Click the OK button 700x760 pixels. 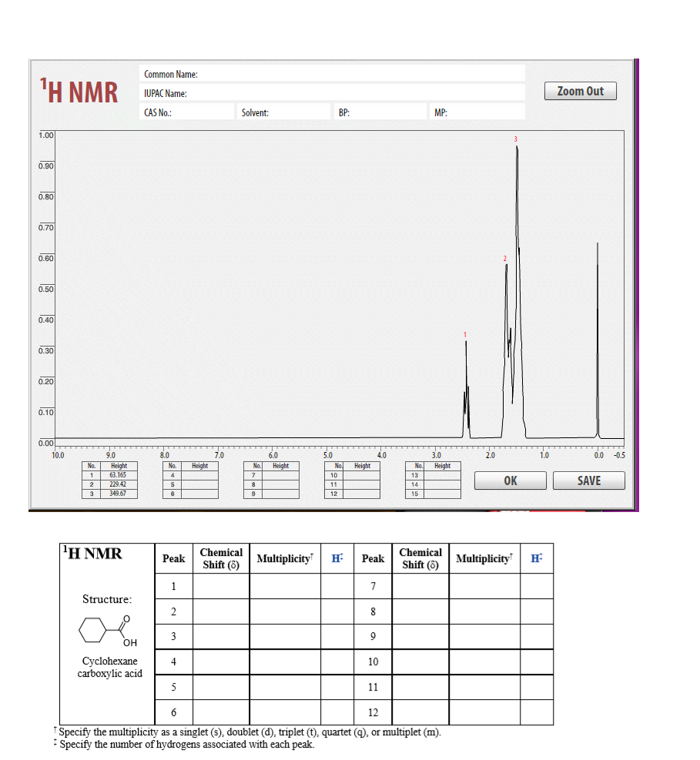tap(511, 480)
